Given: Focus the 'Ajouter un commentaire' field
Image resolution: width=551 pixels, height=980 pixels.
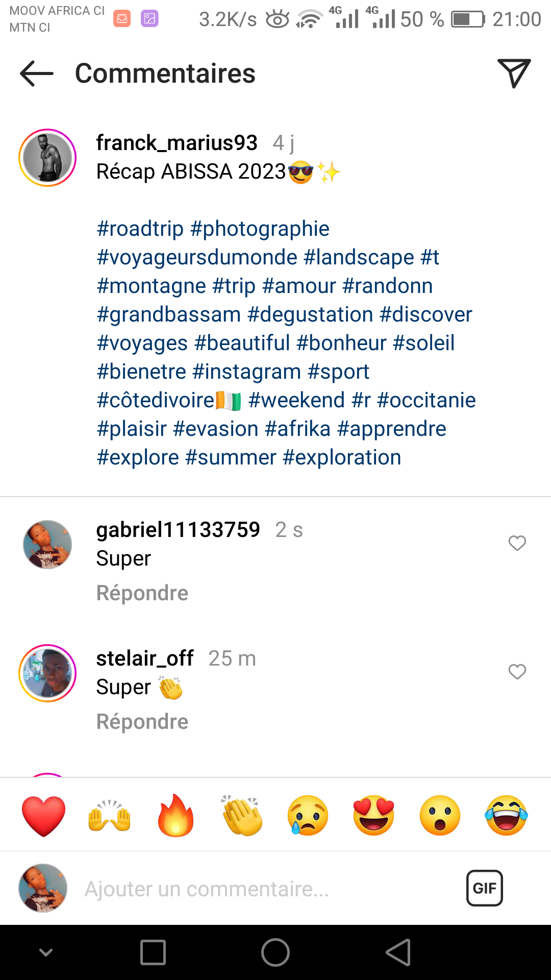Looking at the screenshot, I should click(255, 889).
